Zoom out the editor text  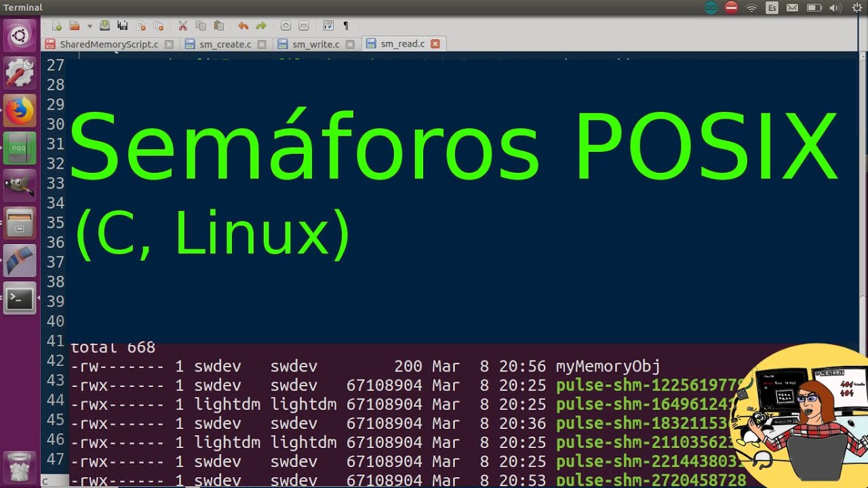click(304, 26)
